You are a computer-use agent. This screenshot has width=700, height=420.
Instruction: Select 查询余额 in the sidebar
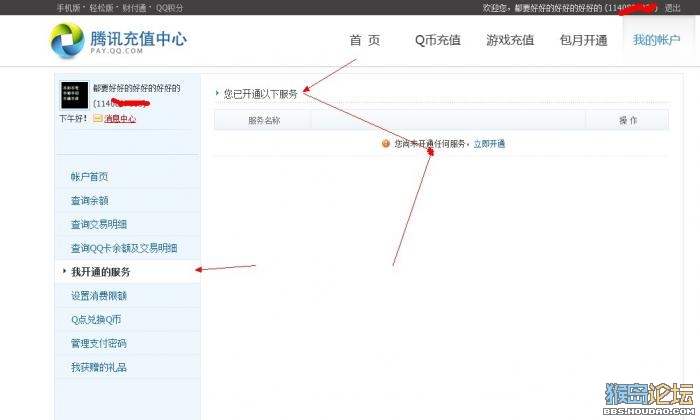127,200
